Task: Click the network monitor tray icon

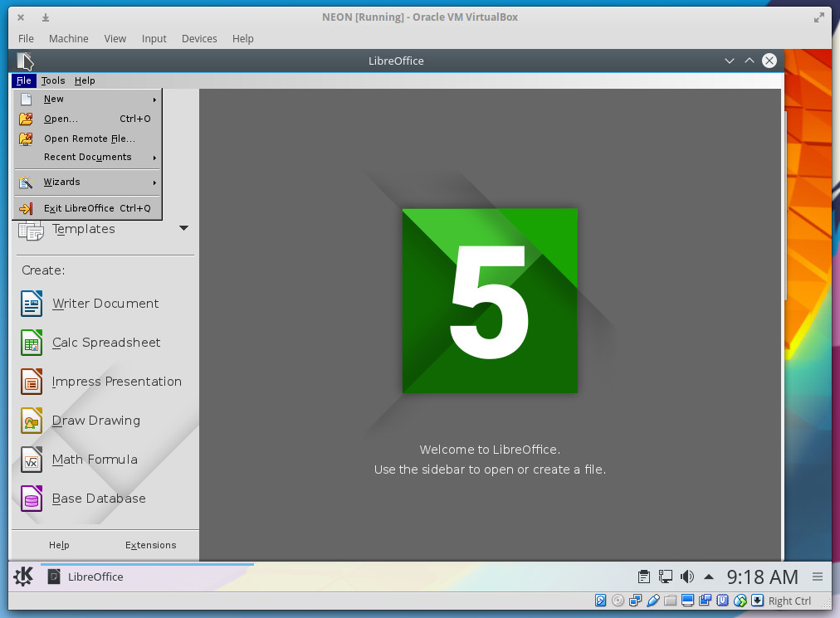Action: click(x=666, y=577)
